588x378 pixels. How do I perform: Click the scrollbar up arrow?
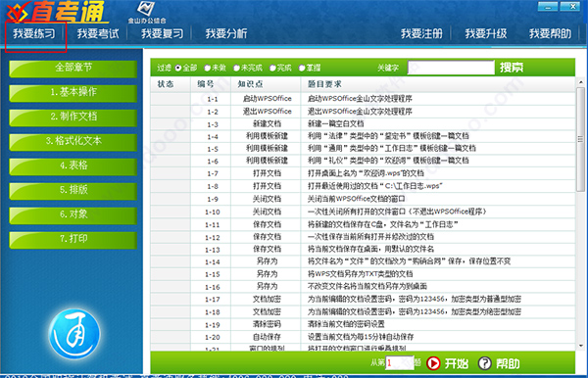coord(580,82)
